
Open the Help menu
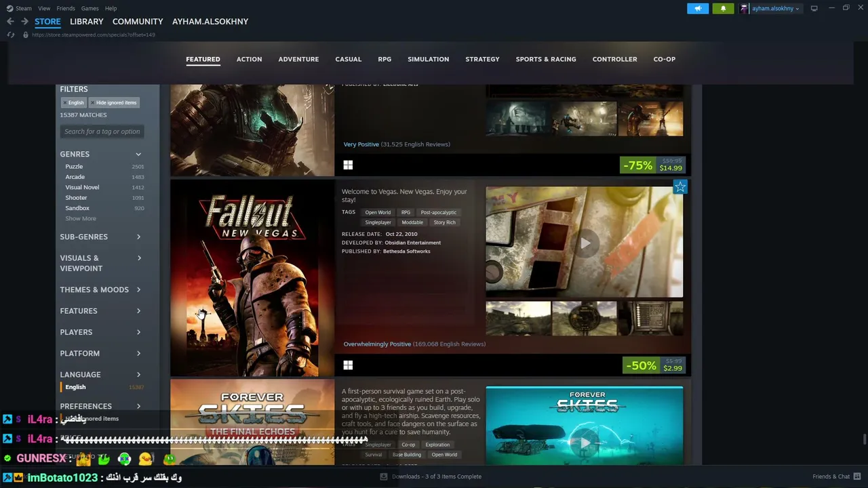tap(111, 8)
